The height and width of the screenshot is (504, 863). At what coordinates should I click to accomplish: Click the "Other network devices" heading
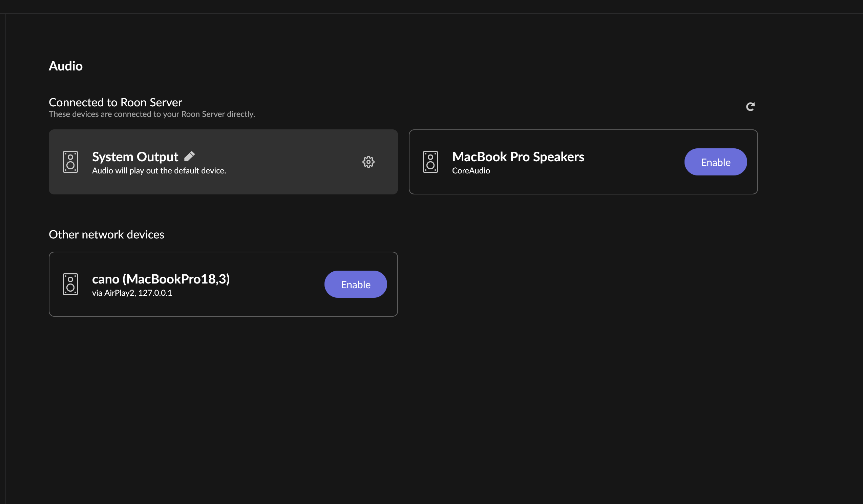point(106,234)
